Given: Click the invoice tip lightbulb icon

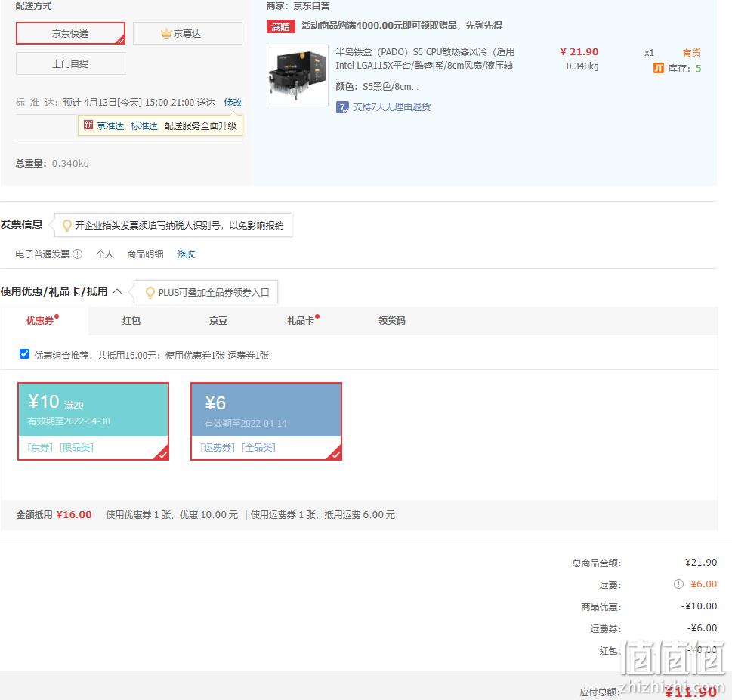Looking at the screenshot, I should [67, 225].
